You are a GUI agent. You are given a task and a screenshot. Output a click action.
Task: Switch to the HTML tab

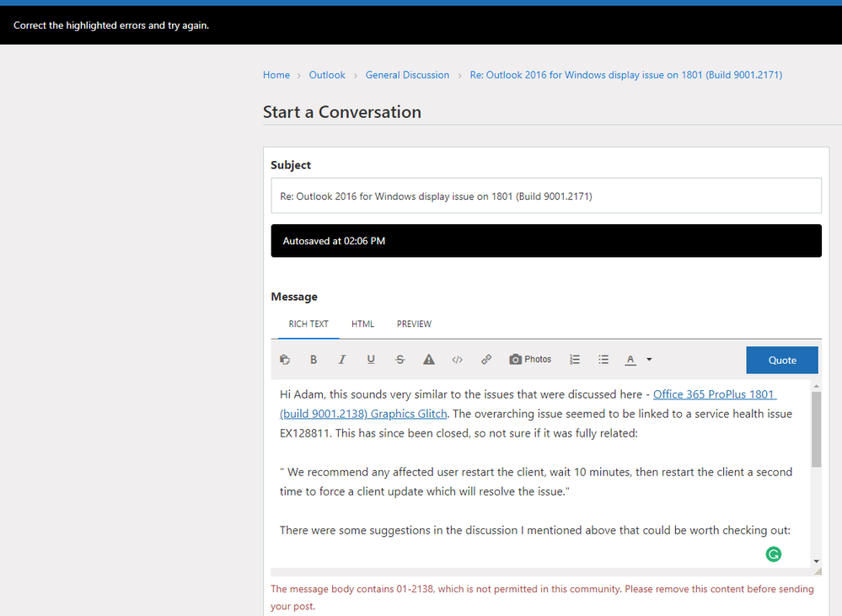(x=362, y=324)
